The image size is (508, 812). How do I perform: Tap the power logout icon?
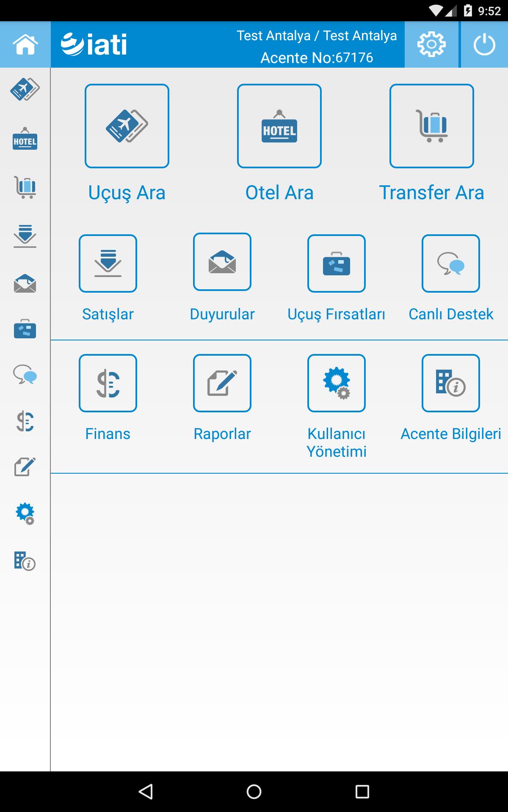pos(484,44)
